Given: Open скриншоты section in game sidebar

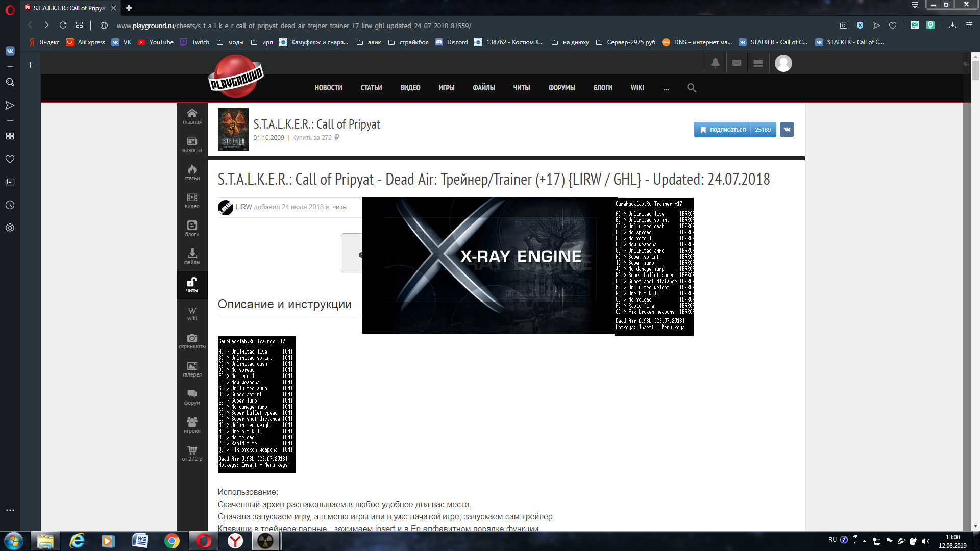Looking at the screenshot, I should coord(192,341).
